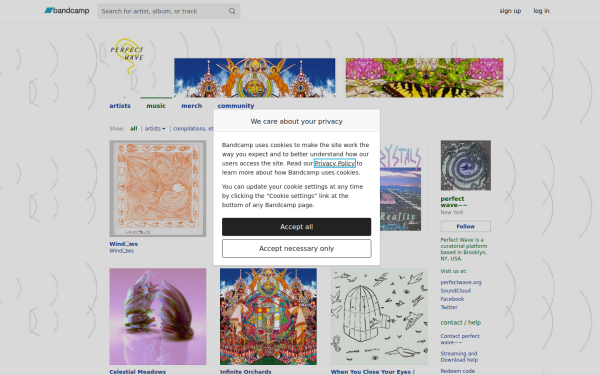The height and width of the screenshot is (375, 600).
Task: Expand the artists filter dropdown
Action: pos(155,129)
